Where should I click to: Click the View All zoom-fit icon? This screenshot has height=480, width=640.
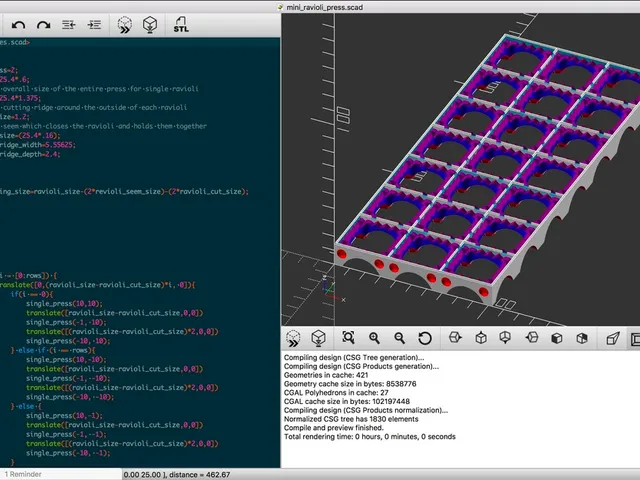348,338
